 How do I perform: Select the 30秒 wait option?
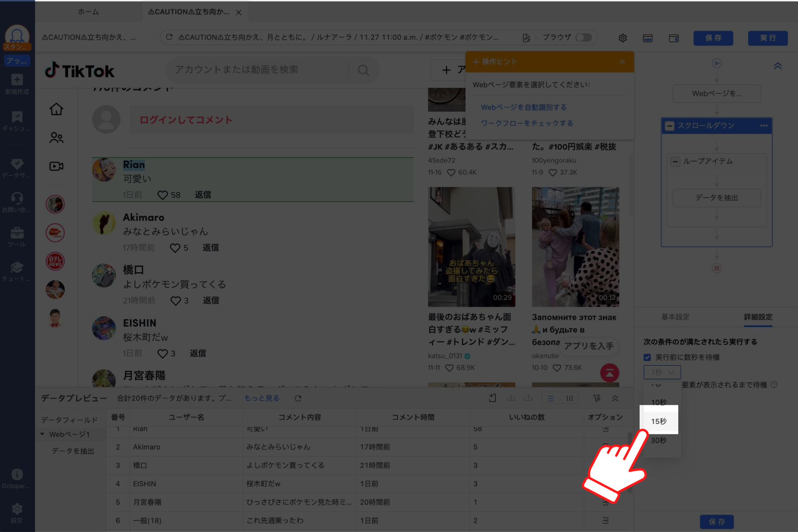[659, 440]
